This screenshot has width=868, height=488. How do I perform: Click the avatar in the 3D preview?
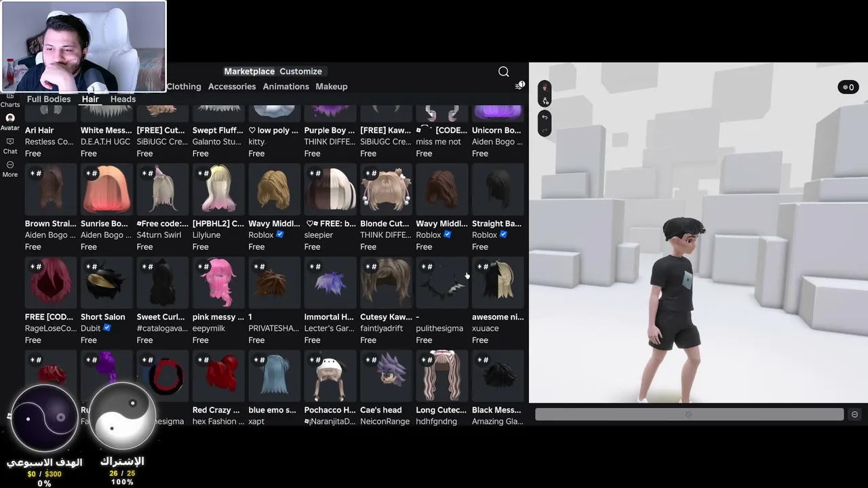click(x=675, y=310)
